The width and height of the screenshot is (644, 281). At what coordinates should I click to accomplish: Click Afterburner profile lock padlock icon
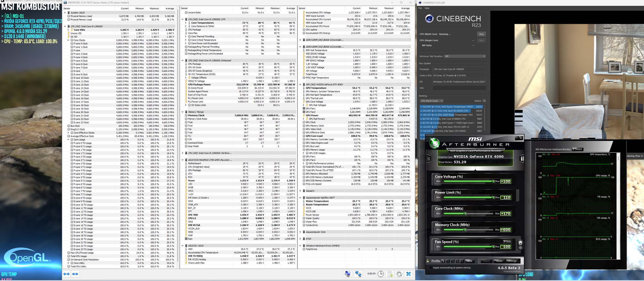(428, 261)
